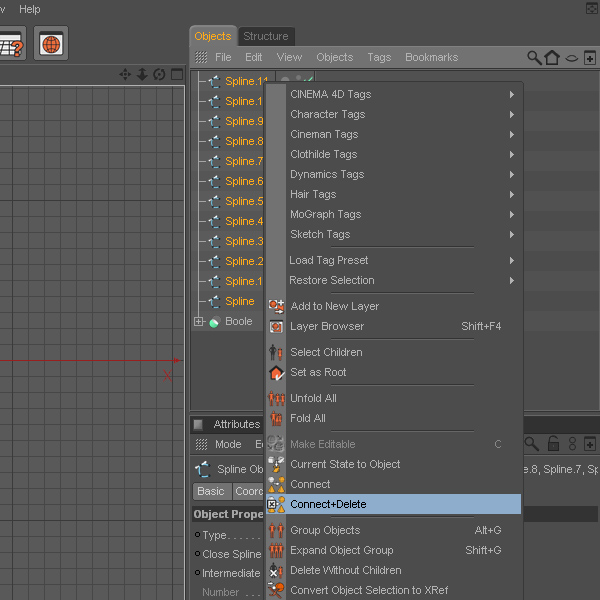This screenshot has width=600, height=600.
Task: Toggle the Close Spline parameter dot
Action: pyautogui.click(x=197, y=554)
